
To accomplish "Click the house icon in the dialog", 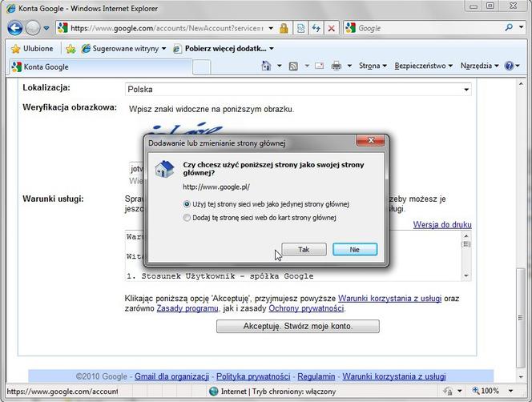I will coord(164,169).
